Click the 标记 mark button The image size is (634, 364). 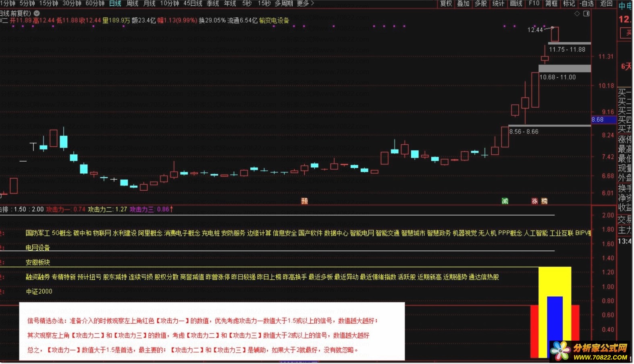[x=569, y=4]
